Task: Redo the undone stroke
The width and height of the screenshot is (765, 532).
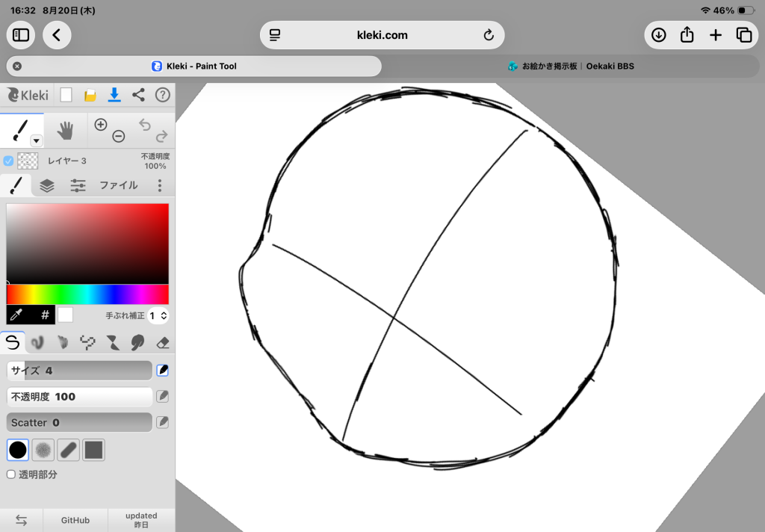Action: click(x=162, y=136)
